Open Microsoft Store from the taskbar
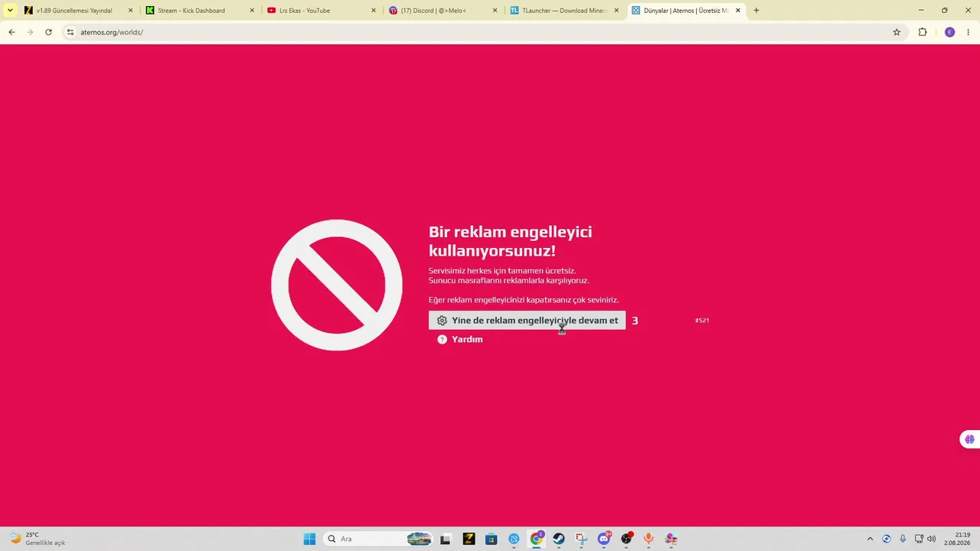This screenshot has width=980, height=551. 492,539
